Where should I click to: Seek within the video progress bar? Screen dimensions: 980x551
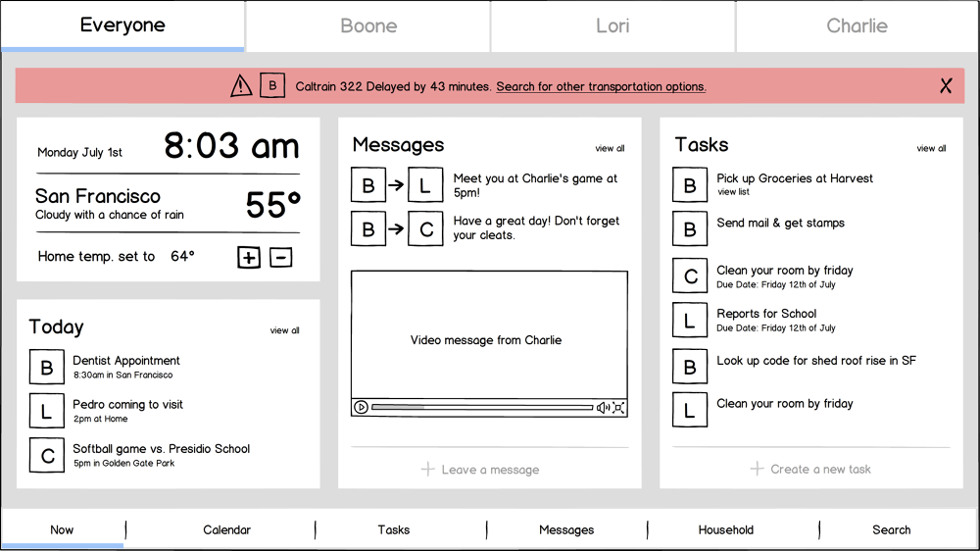click(482, 407)
